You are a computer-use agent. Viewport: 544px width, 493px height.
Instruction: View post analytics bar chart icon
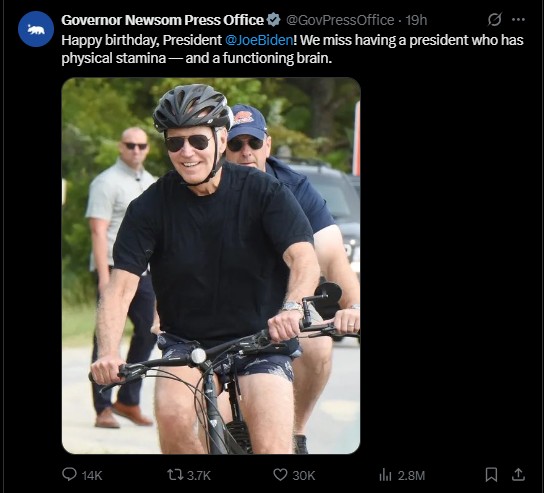pos(385,475)
